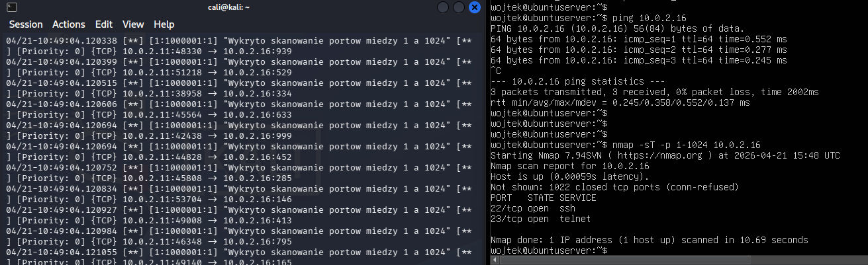Image resolution: width=868 pixels, height=265 pixels.
Task: Open the Session menu
Action: [26, 24]
